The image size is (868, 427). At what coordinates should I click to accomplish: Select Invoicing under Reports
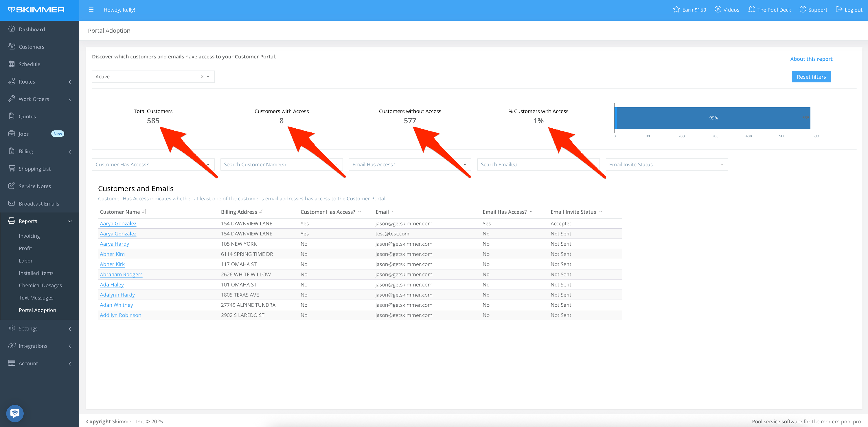pyautogui.click(x=29, y=236)
